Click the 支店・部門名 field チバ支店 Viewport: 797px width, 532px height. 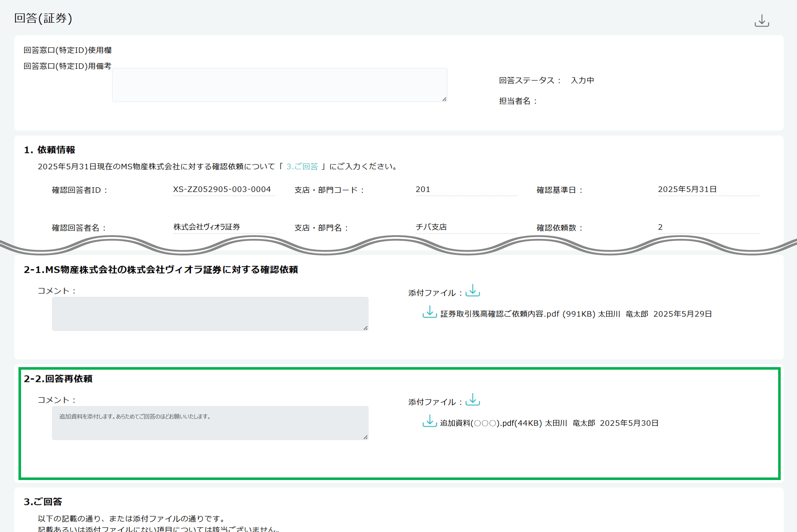pyautogui.click(x=431, y=227)
